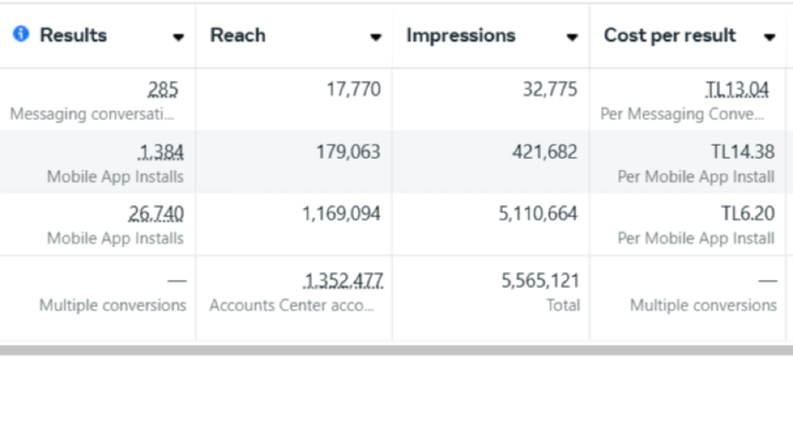793x446 pixels.
Task: Click the 26,740 Mobile App Installs result
Action: pyautogui.click(x=156, y=214)
